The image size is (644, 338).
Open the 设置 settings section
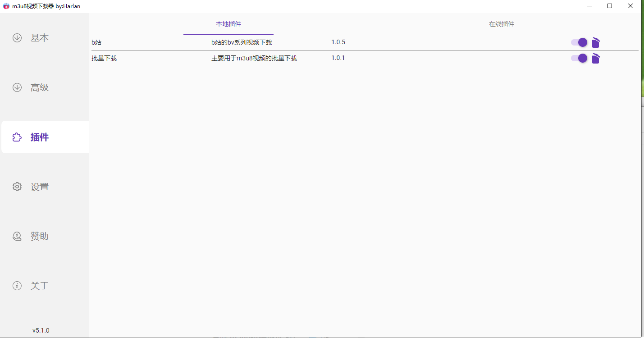click(45, 187)
